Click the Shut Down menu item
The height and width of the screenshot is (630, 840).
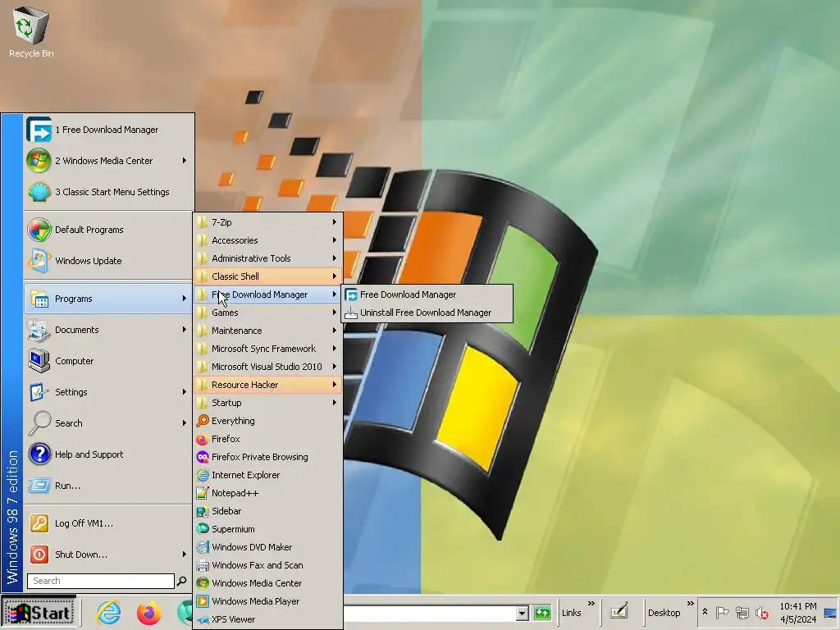[109, 555]
